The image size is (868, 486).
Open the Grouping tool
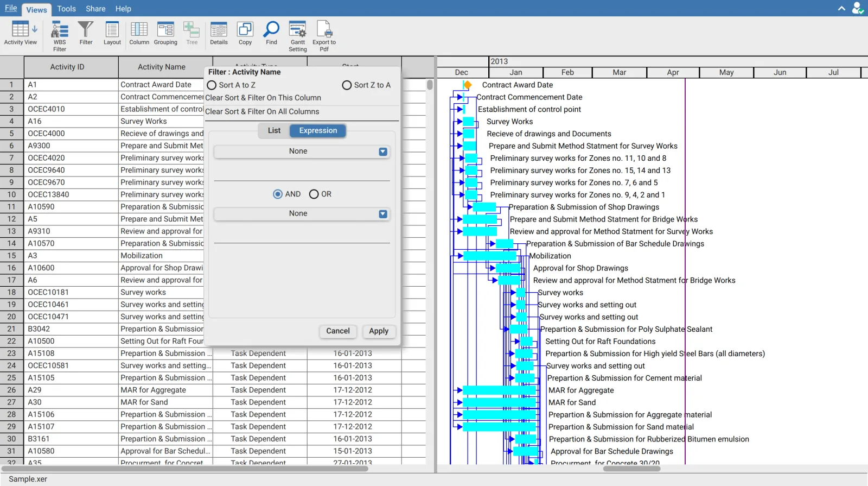click(165, 33)
